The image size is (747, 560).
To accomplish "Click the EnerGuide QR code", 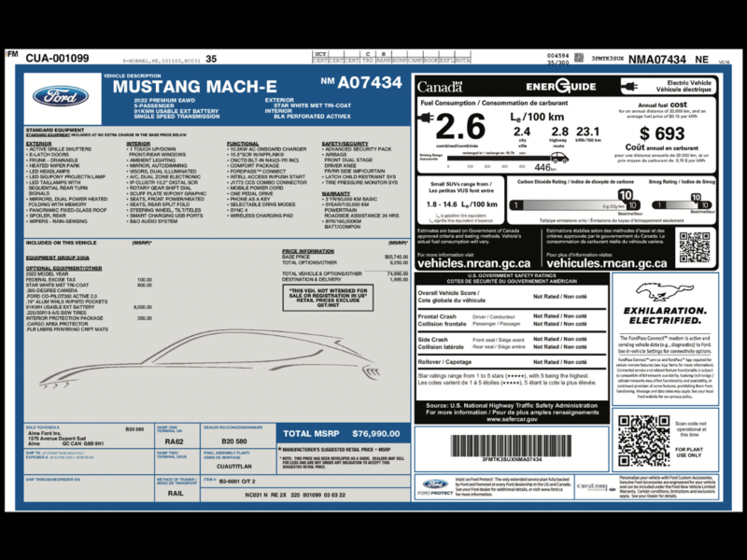I will coord(695,247).
